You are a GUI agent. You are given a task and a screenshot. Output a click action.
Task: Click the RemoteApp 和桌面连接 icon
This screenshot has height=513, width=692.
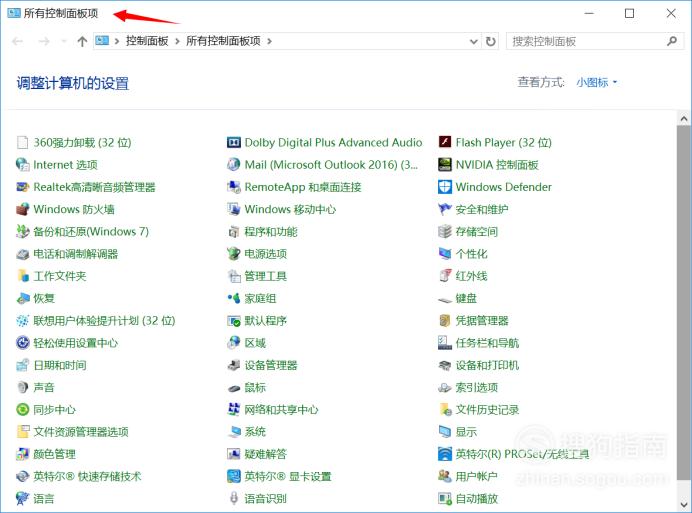(233, 187)
